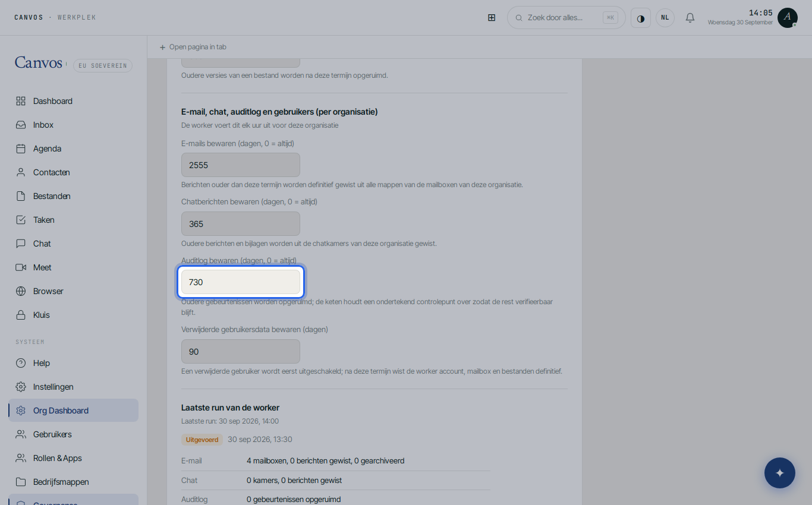Open the Meet video camera icon
812x505 pixels.
[x=21, y=267]
